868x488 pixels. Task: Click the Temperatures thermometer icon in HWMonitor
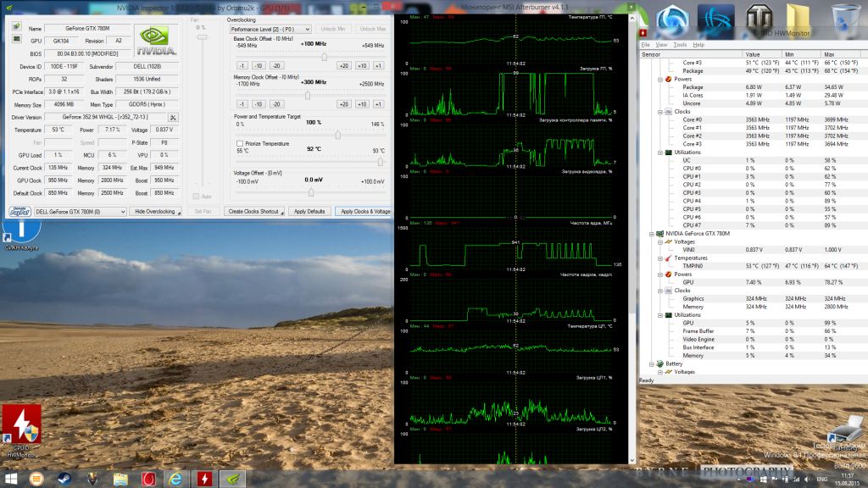click(x=669, y=258)
